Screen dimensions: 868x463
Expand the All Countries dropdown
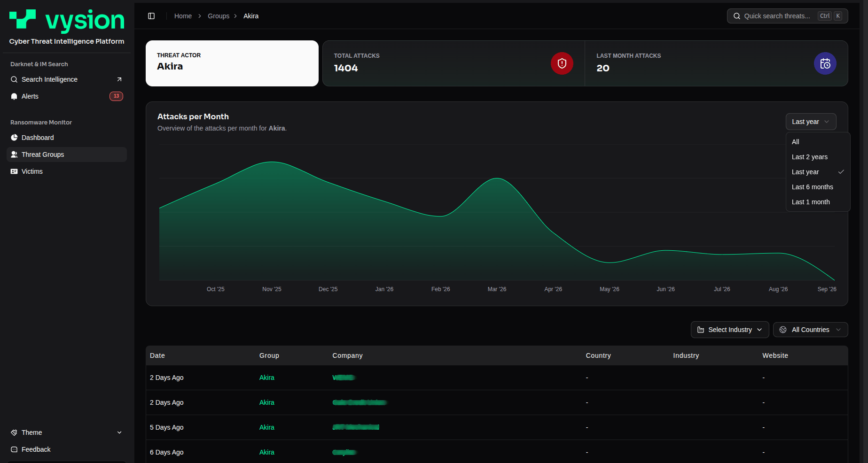point(811,330)
